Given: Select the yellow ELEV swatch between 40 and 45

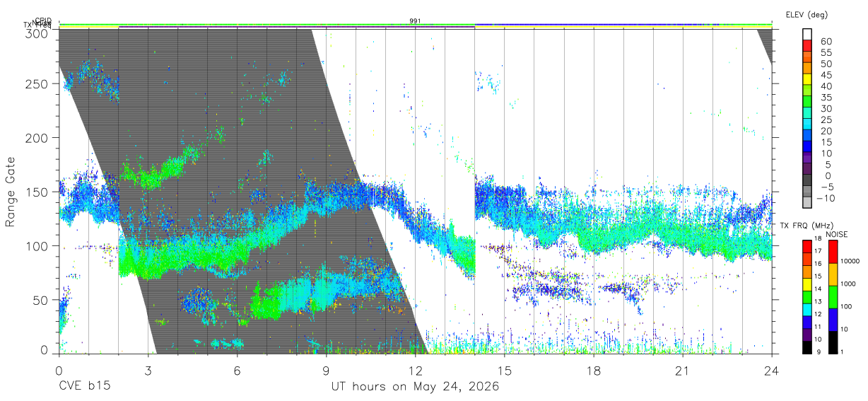Looking at the screenshot, I should 807,80.
